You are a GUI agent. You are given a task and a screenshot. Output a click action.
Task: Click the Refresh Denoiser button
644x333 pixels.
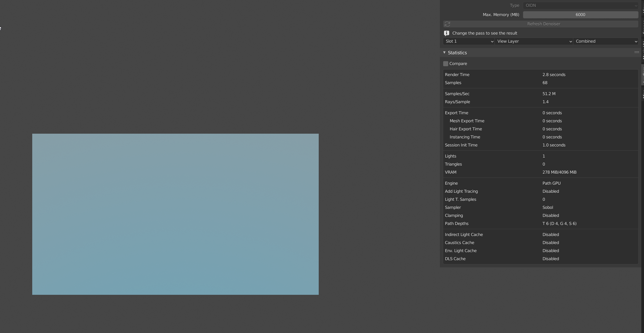[x=541, y=24]
